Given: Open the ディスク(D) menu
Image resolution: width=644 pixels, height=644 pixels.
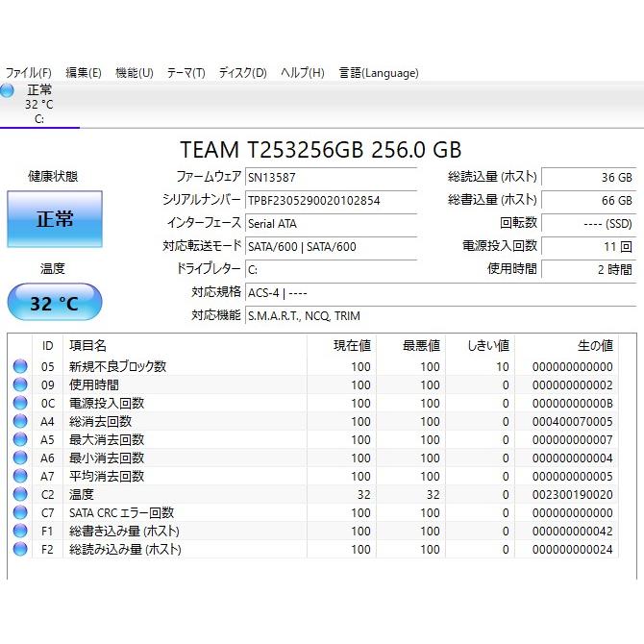Looking at the screenshot, I should 243,73.
